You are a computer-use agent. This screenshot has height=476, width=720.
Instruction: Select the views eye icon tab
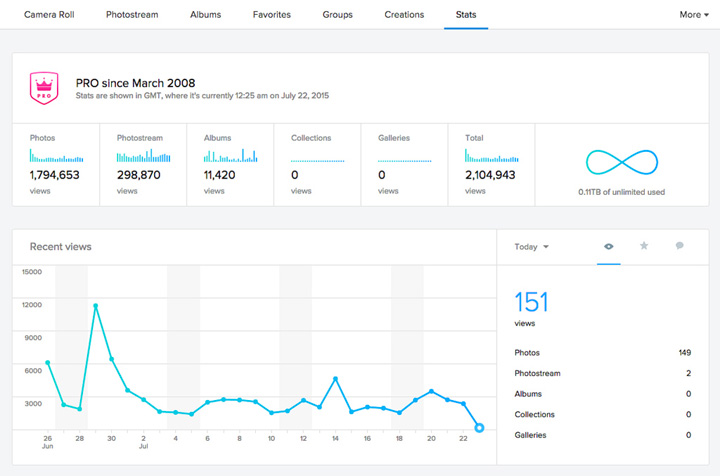coord(609,246)
